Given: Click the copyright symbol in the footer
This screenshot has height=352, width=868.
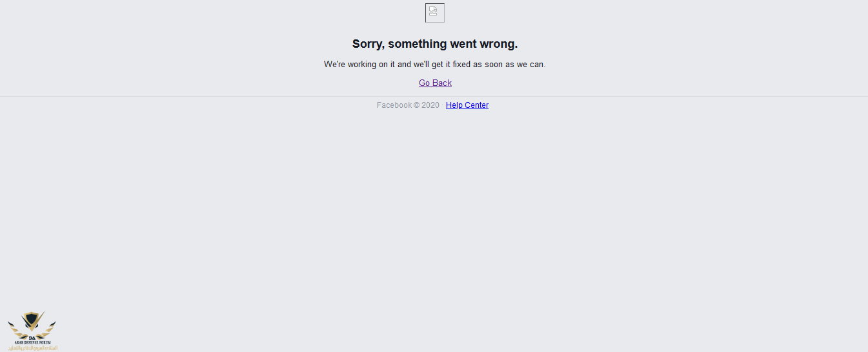Looking at the screenshot, I should (x=417, y=105).
